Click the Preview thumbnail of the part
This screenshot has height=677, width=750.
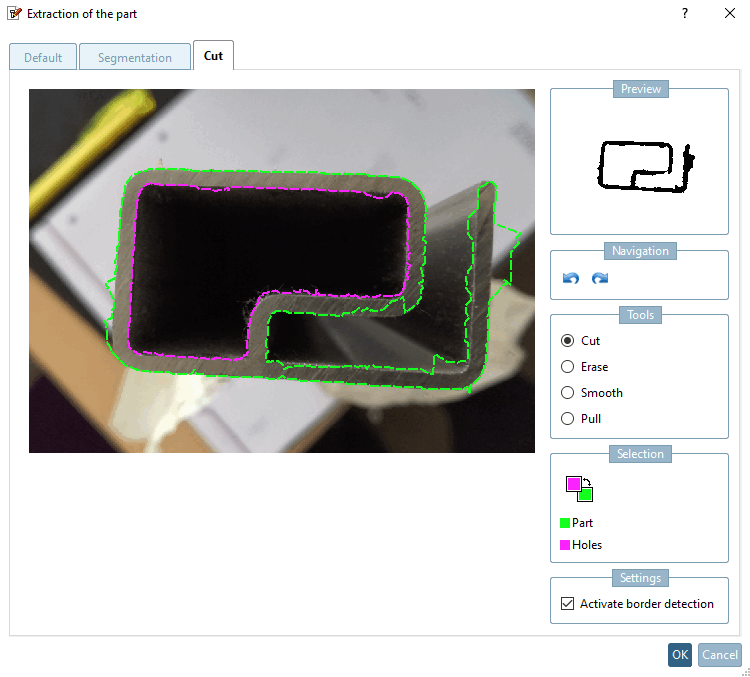(645, 166)
